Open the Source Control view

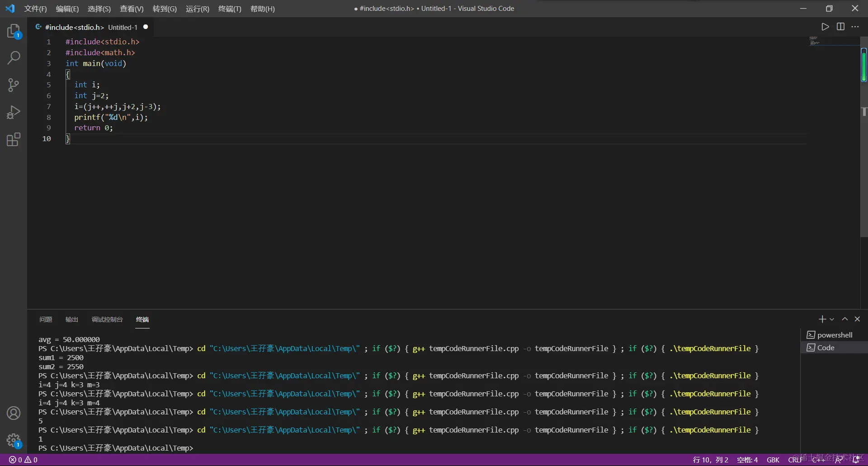14,85
